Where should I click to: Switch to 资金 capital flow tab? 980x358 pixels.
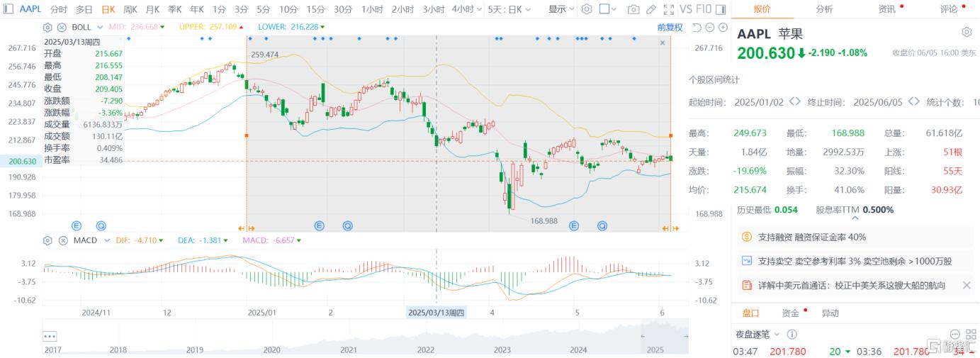(790, 313)
